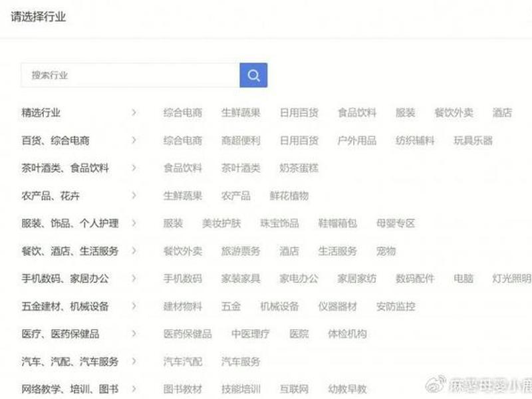The image size is (532, 399).
Task: Pick the 茶叶酒类 industry link
Action: point(241,168)
